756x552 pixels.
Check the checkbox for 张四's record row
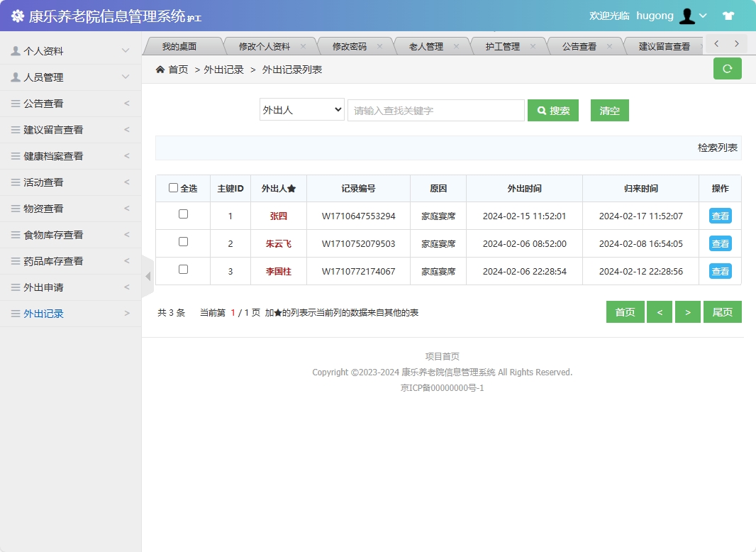pyautogui.click(x=183, y=215)
